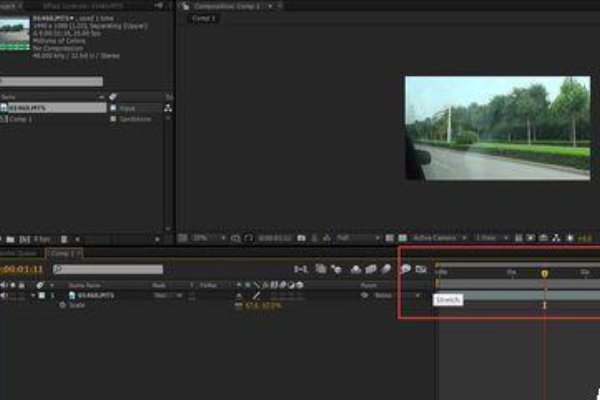Click the Comp Mini-Flowchart icon in timeline

300,269
